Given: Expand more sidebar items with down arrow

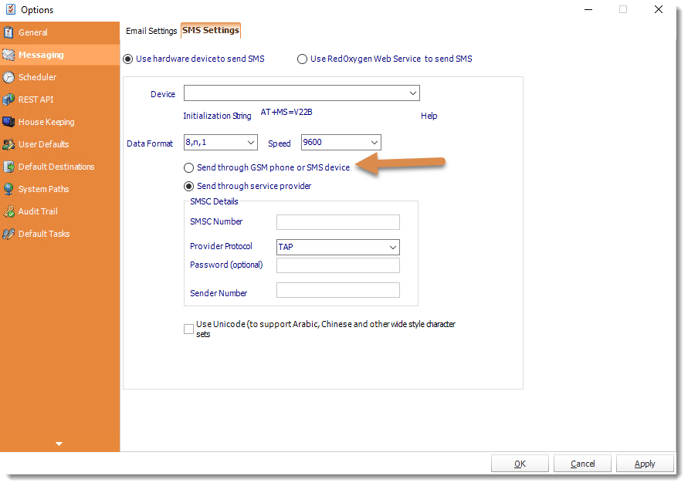Looking at the screenshot, I should (59, 444).
